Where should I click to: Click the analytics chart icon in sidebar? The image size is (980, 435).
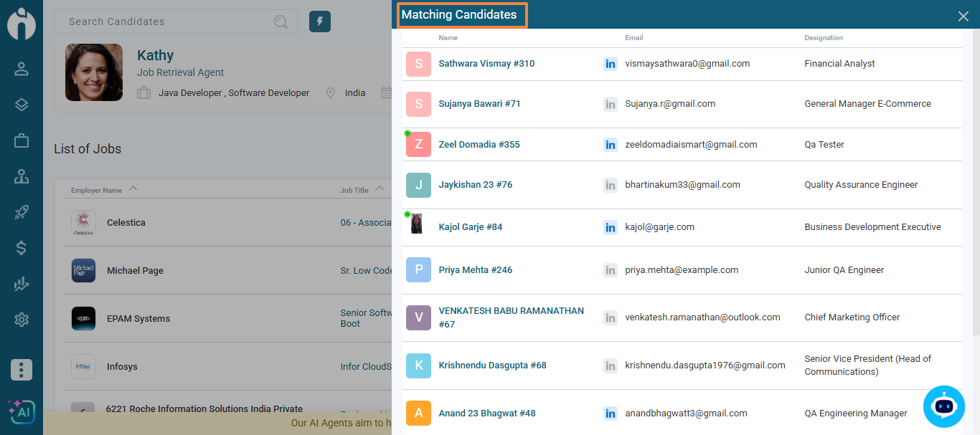tap(22, 284)
